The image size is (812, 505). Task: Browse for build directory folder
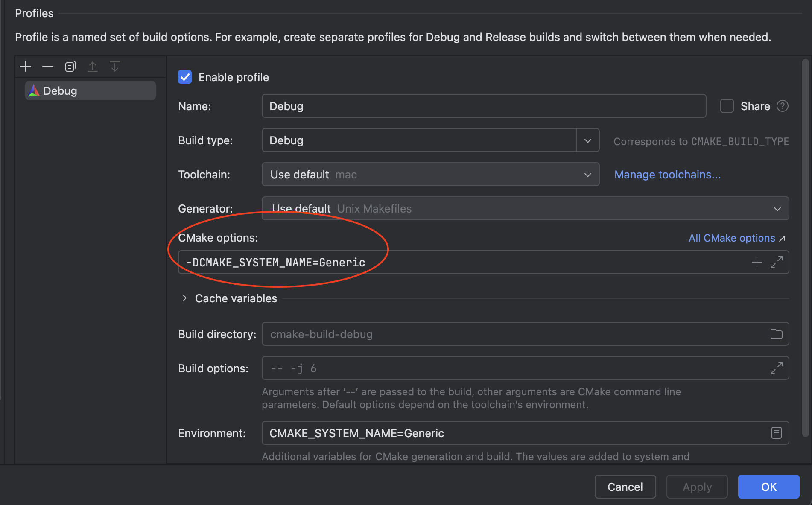click(x=776, y=334)
